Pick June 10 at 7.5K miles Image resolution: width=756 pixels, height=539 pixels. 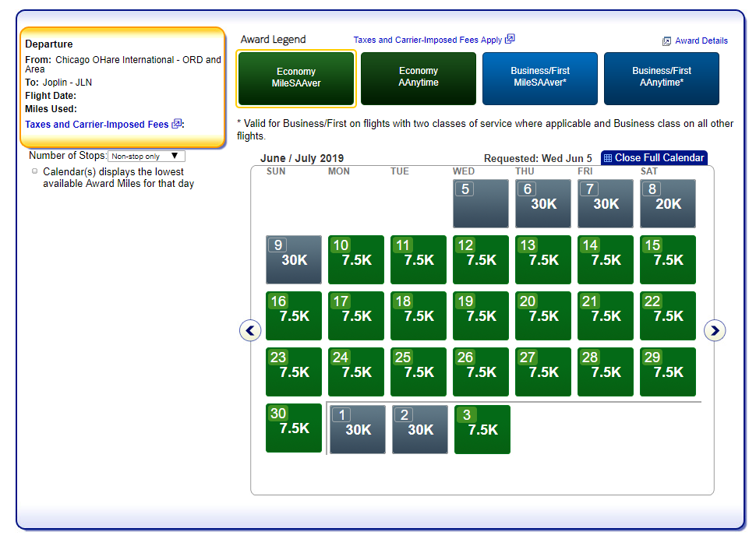pyautogui.click(x=356, y=259)
